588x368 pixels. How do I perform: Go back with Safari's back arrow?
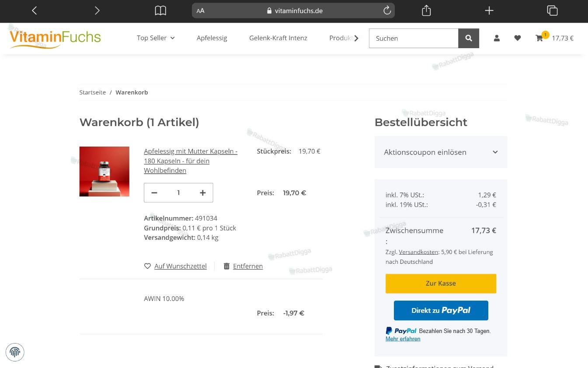pos(35,11)
